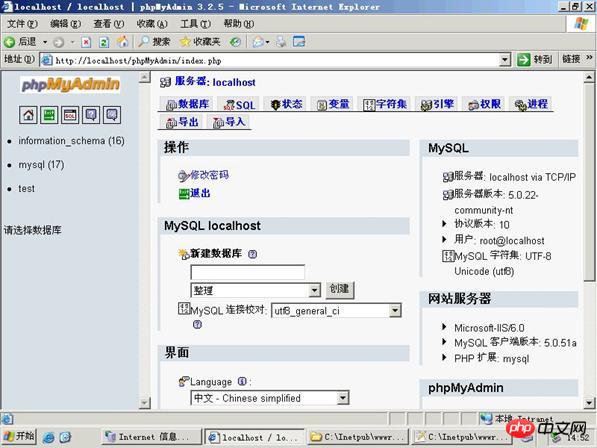597x448 pixels.
Task: Expand the 链接 links toolbar chevron
Action: coord(590,58)
